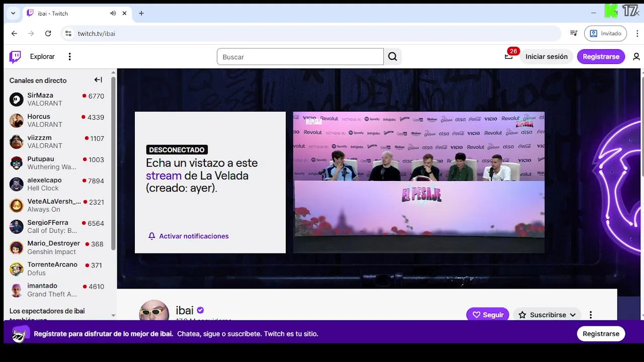
Task: Click Registrarse in the bottom banner
Action: (601, 333)
